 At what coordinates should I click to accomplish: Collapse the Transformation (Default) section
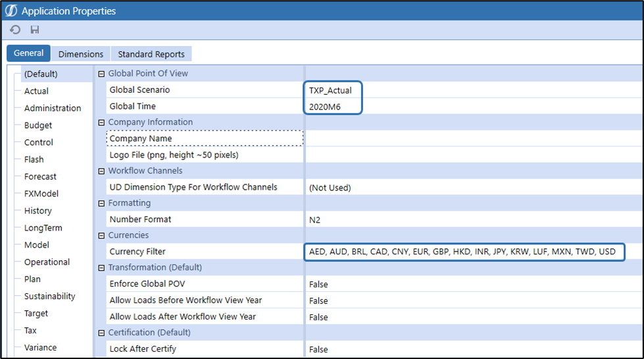point(101,267)
